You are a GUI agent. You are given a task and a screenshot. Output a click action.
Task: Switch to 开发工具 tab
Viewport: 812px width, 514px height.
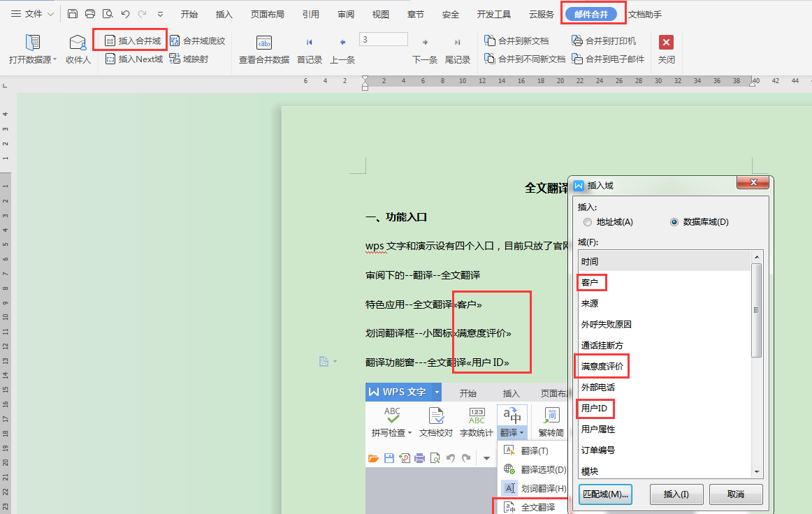click(493, 15)
